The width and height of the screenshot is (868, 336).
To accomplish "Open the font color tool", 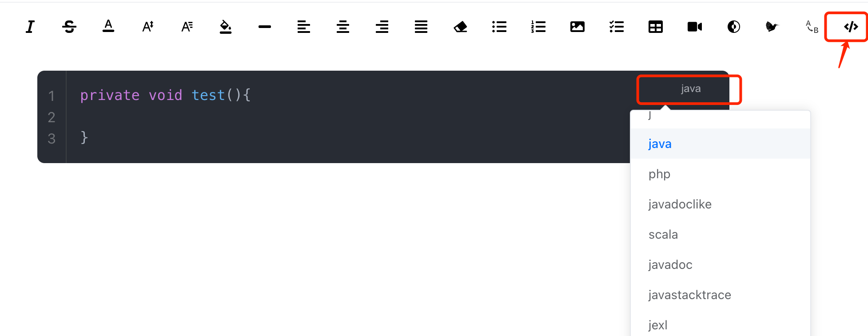I will [108, 26].
